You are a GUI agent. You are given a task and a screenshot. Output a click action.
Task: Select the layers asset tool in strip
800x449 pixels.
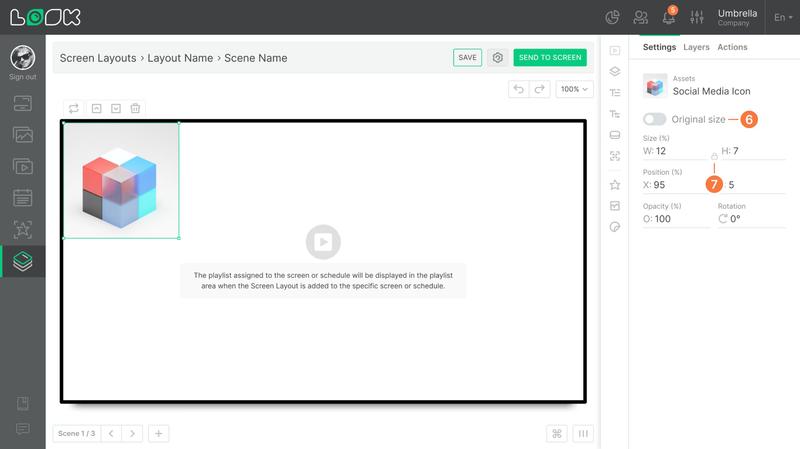point(615,71)
